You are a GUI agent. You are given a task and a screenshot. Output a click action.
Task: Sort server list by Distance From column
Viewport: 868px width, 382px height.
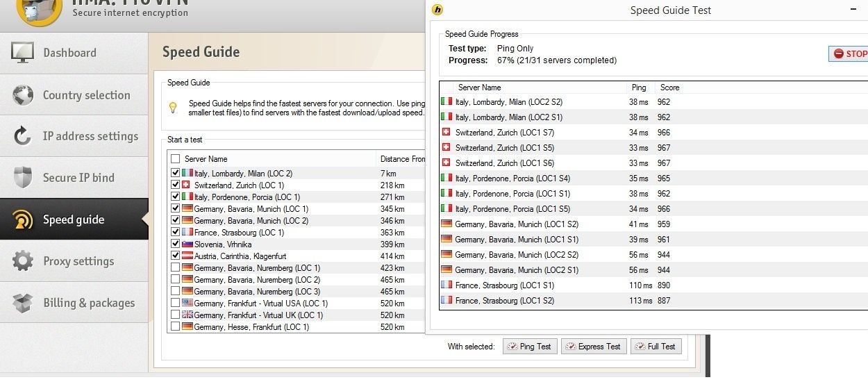(401, 159)
